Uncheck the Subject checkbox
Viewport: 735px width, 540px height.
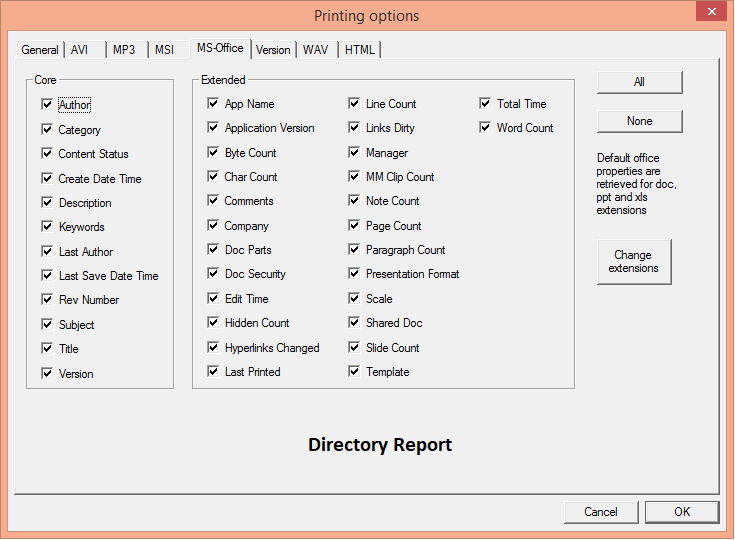click(x=47, y=324)
